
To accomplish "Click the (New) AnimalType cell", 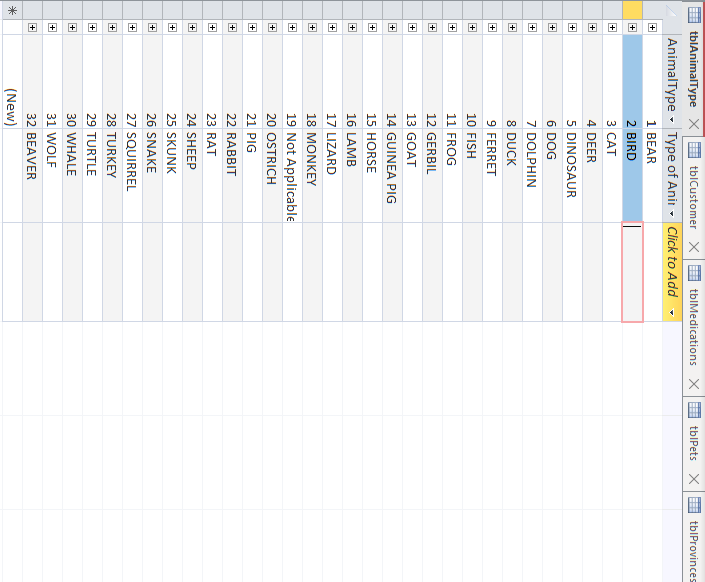I will (x=12, y=81).
